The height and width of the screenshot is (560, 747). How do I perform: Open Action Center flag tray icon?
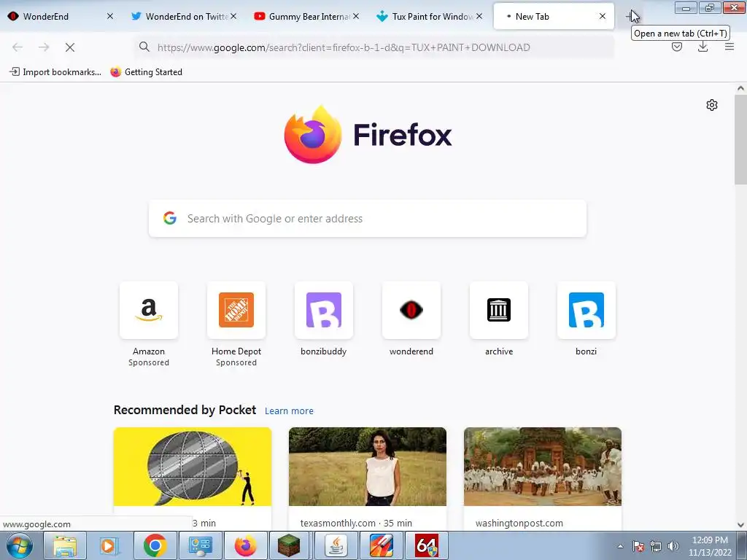pyautogui.click(x=638, y=546)
